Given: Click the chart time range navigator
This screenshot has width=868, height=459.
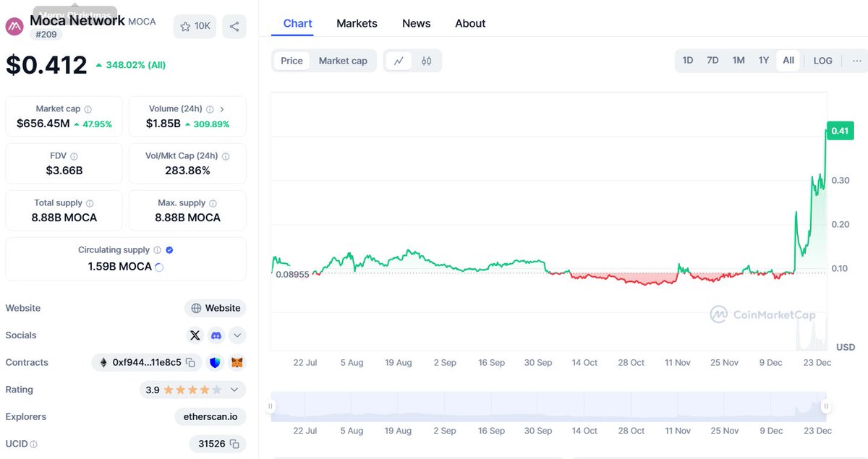Looking at the screenshot, I should point(548,407).
